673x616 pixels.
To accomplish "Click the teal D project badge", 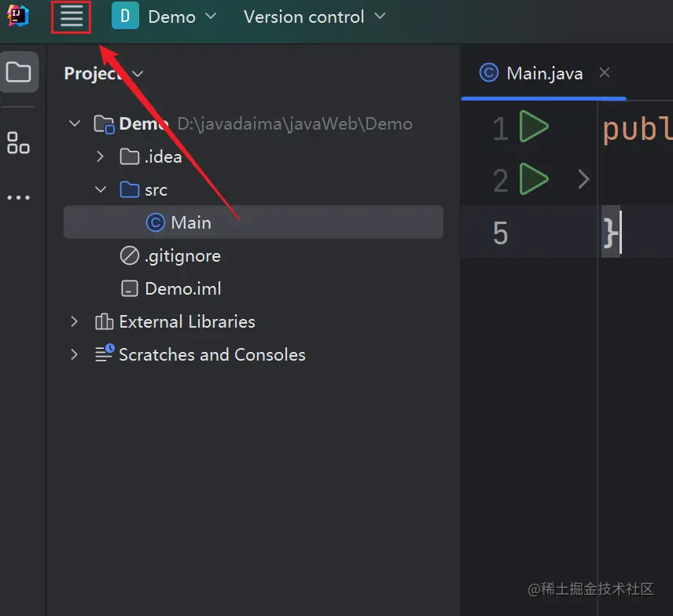I will click(125, 16).
